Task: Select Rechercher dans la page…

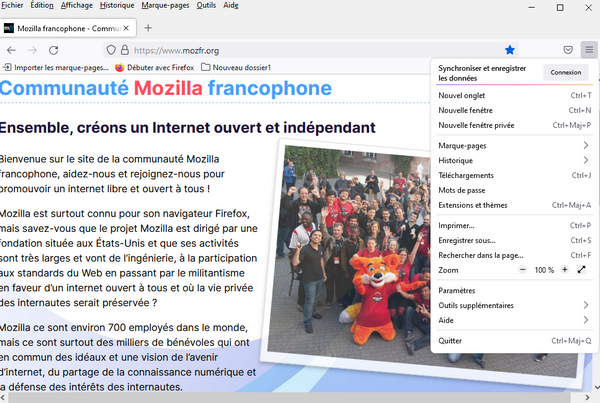Action: point(514,255)
